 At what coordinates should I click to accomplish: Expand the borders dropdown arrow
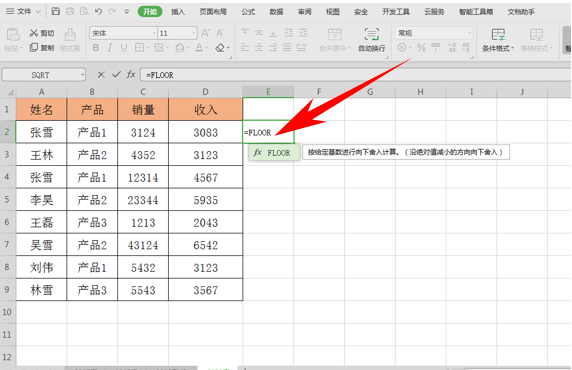(x=148, y=48)
